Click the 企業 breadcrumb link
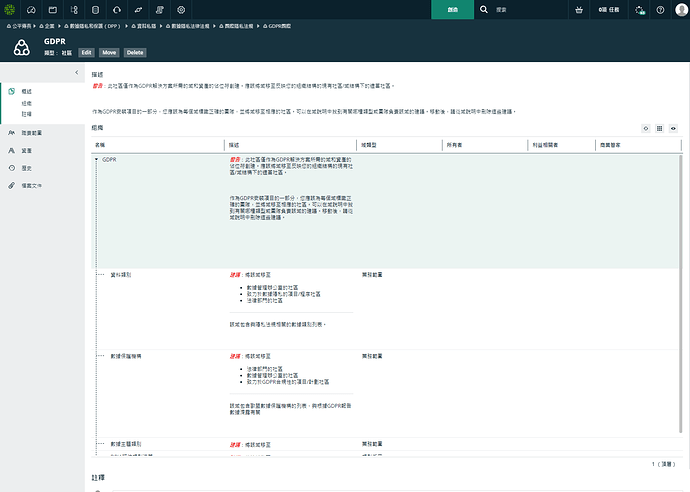 point(47,26)
